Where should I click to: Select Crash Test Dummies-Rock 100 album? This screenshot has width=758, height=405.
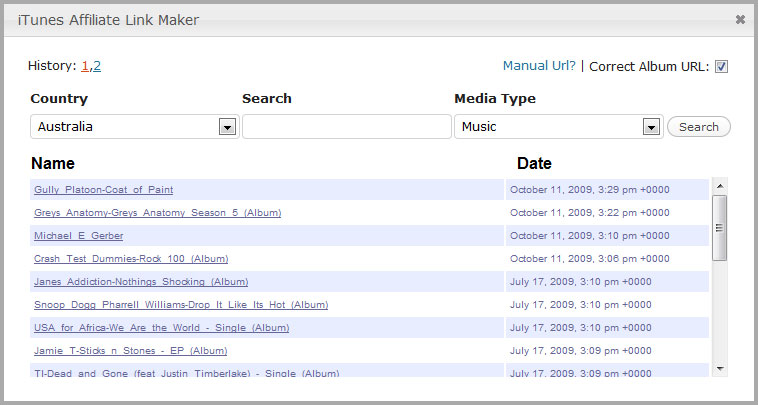(131, 259)
